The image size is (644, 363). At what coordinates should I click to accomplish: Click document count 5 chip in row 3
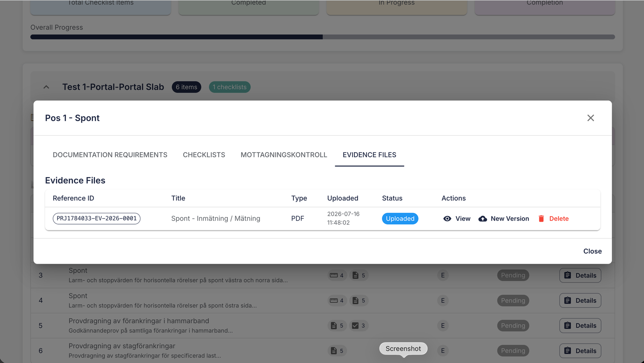(359, 275)
